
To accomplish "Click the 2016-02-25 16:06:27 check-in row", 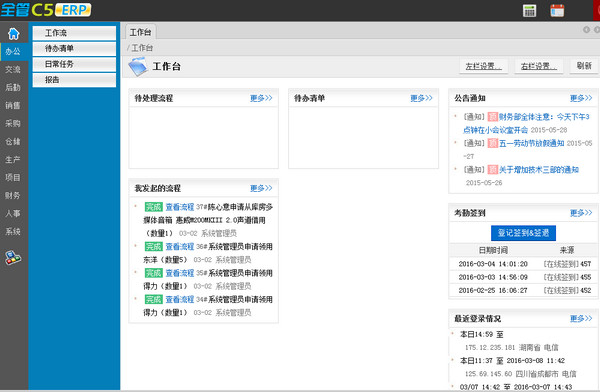I will (523, 290).
